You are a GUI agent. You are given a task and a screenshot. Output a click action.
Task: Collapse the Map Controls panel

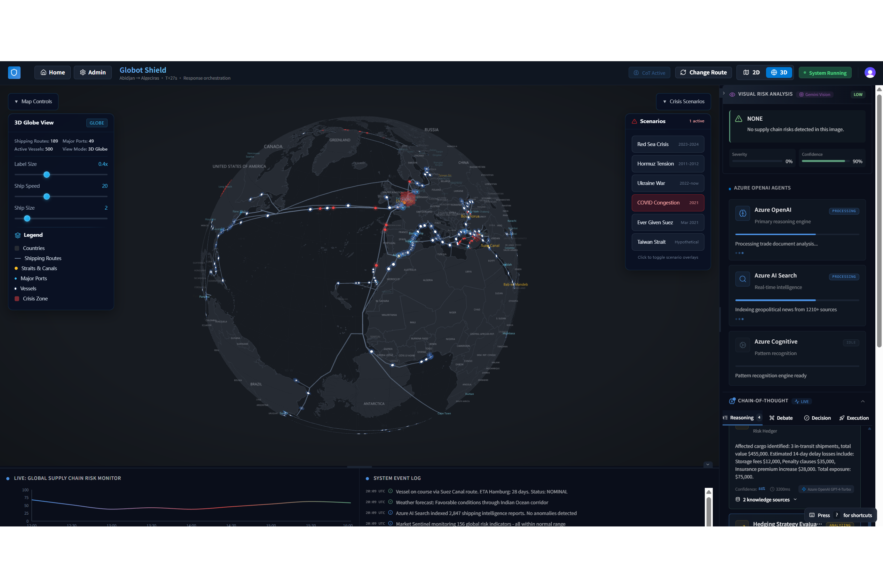33,102
